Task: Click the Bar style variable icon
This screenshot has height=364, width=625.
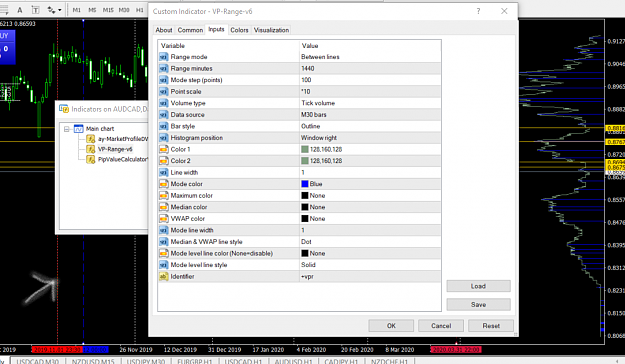Action: 164,126
